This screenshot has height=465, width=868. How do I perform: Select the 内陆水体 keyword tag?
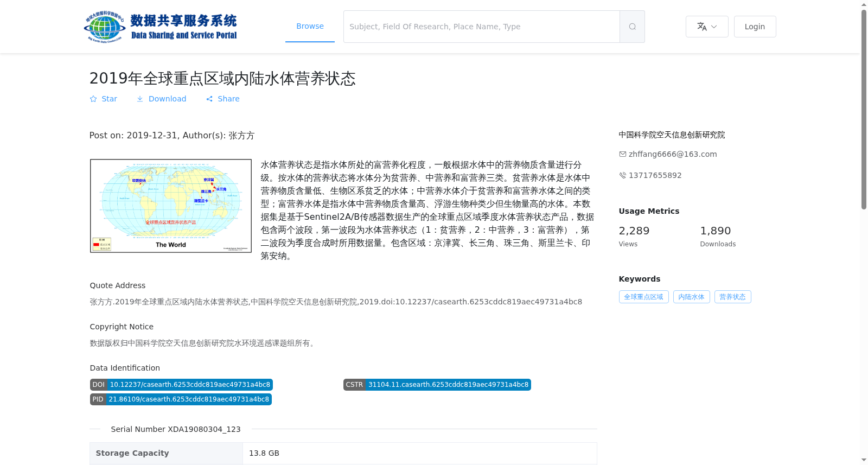[691, 297]
